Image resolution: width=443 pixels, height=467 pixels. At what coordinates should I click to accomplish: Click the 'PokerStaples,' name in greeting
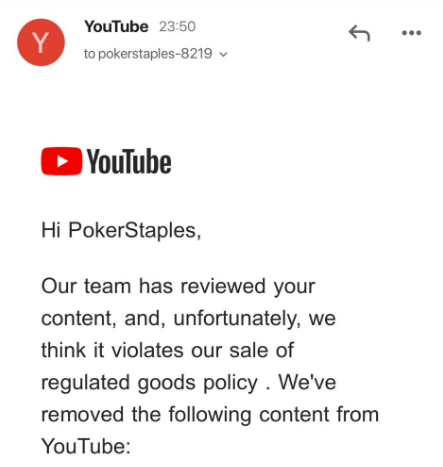pos(135,231)
